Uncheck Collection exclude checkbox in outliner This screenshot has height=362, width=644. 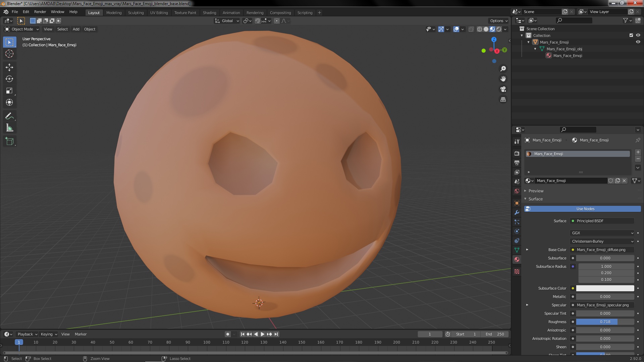click(631, 35)
